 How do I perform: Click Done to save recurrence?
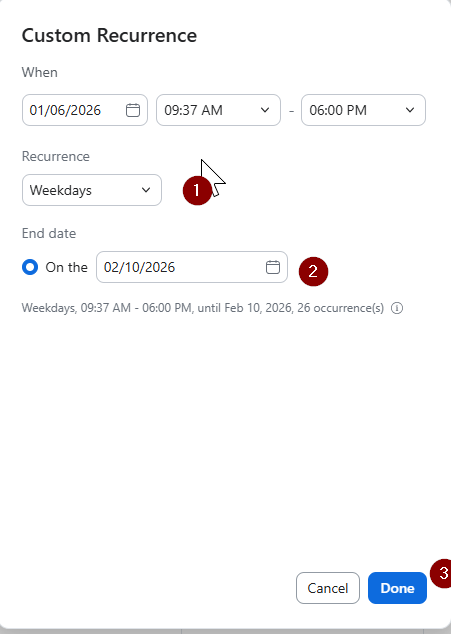click(x=397, y=588)
